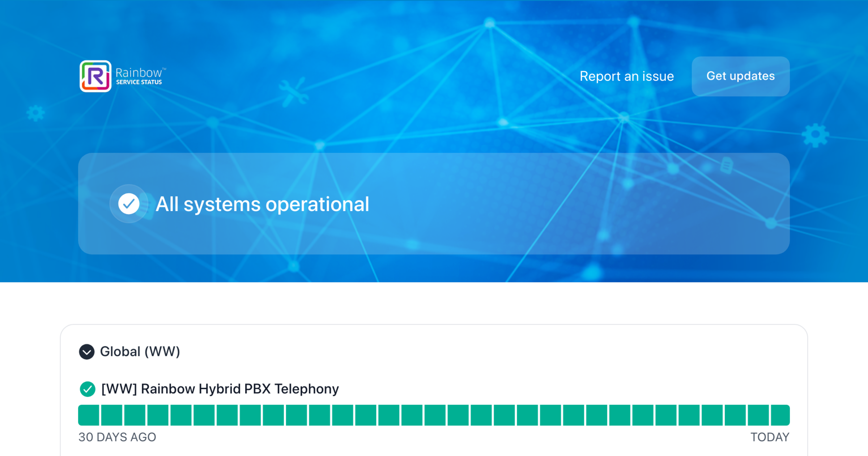
Task: Click the middle uptime bar segment
Action: 434,415
